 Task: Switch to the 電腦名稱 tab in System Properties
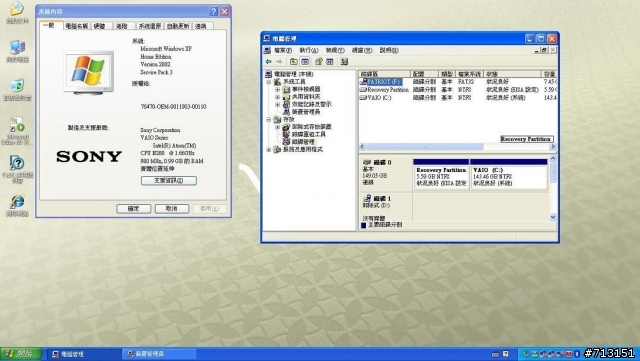(x=77, y=26)
